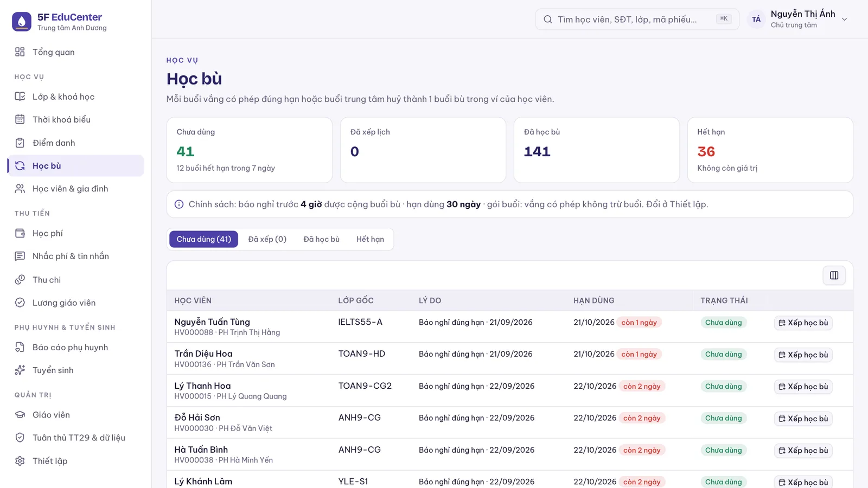Toggle table columns view icon
The image size is (868, 488).
[834, 275]
